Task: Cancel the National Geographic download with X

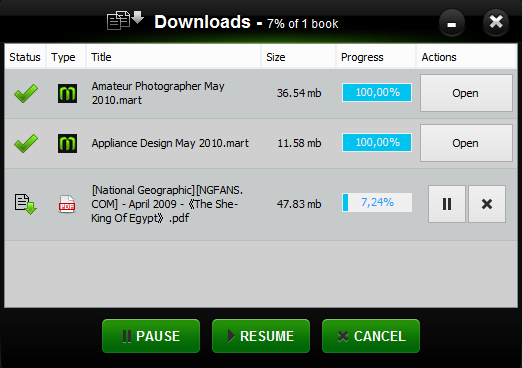Action: tap(487, 204)
